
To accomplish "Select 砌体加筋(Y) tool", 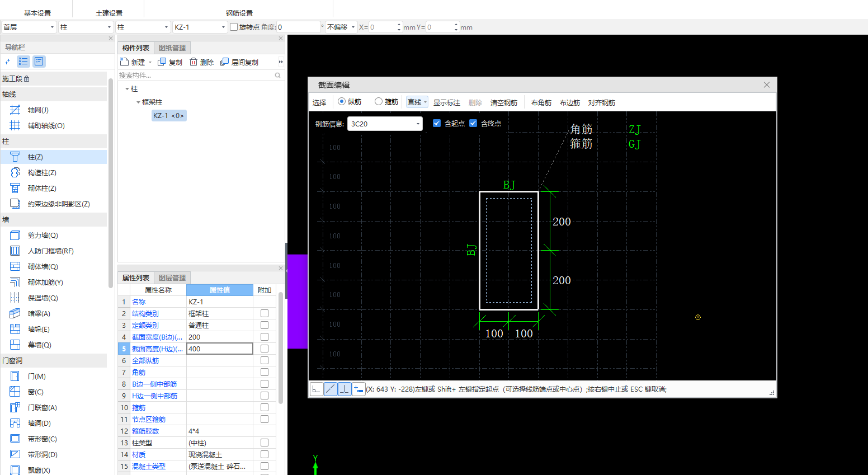I will coord(45,283).
